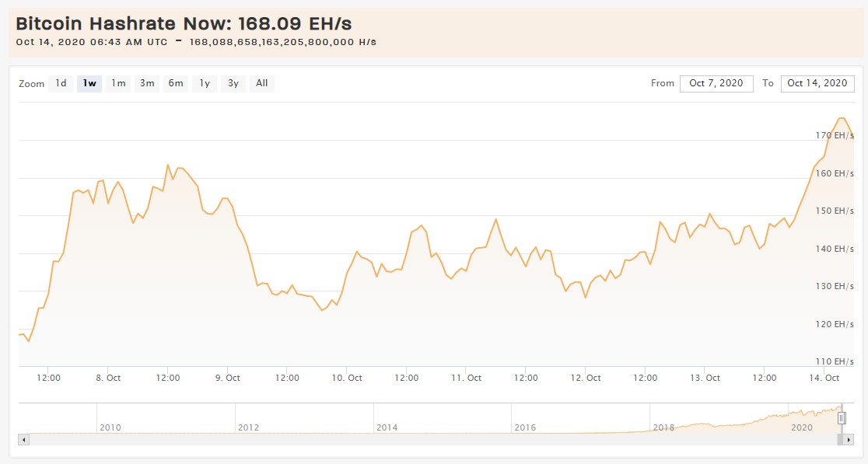
Task: Click the 2018 label in navigator
Action: (663, 427)
